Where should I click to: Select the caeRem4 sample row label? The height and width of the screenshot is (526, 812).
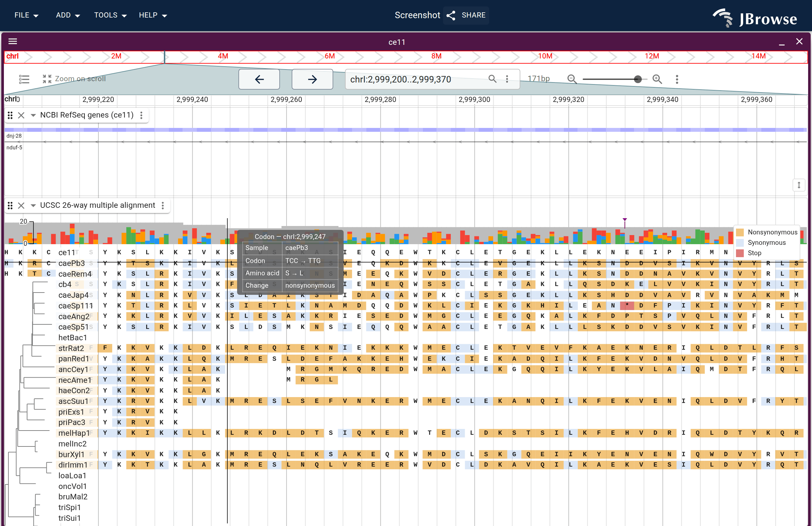tap(75, 274)
